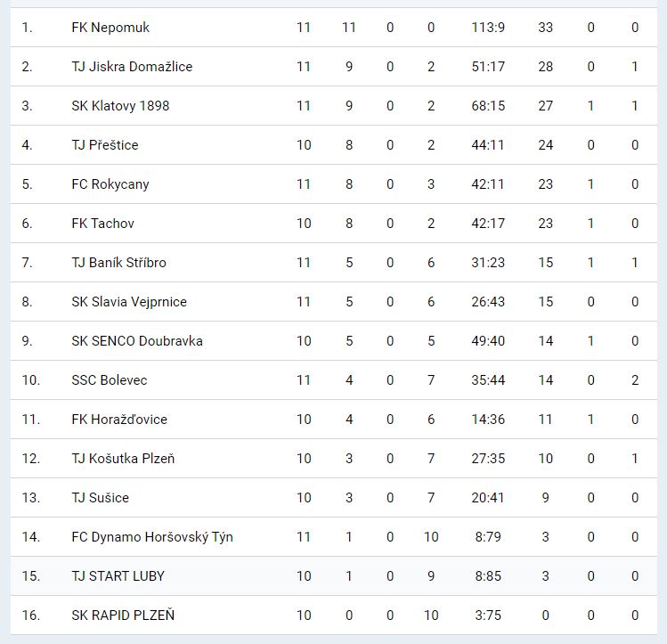Screen dimensions: 667x644
Task: Open FK Horažďovice team page
Action: [x=119, y=420]
